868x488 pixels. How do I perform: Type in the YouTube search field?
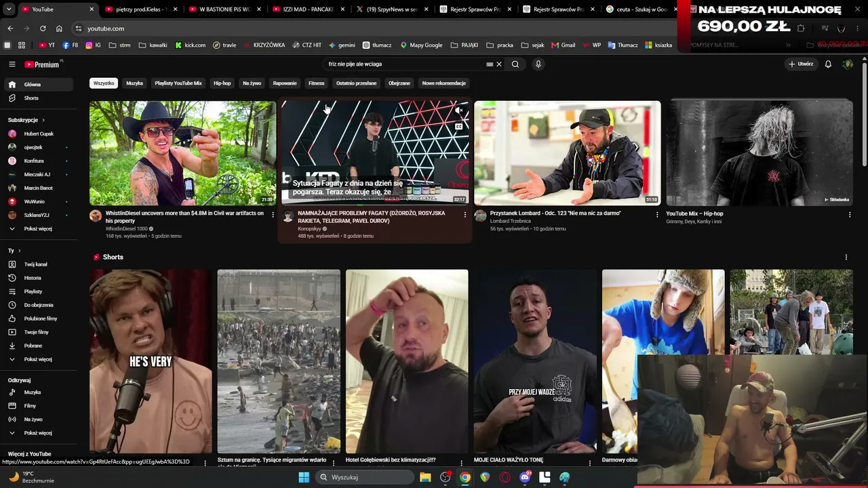[x=405, y=64]
